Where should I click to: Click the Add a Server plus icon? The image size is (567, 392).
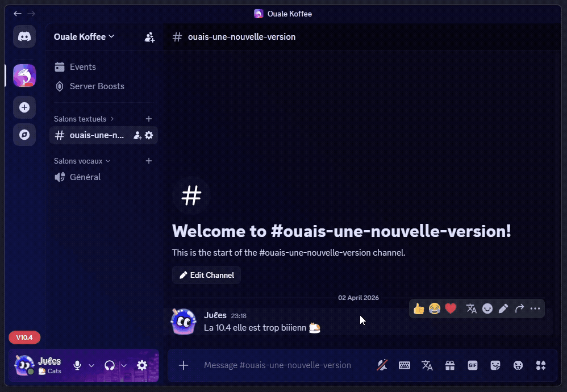24,107
